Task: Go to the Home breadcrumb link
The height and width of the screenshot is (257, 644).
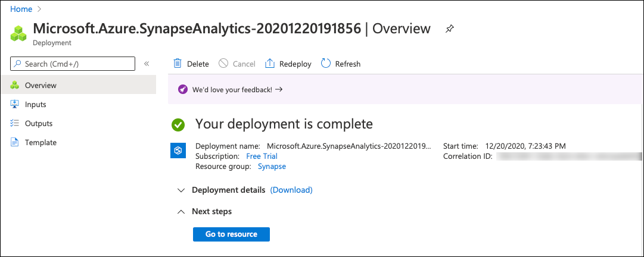Action: pos(21,8)
